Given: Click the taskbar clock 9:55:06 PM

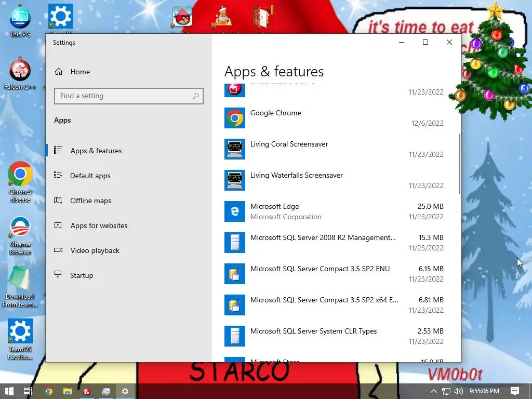Looking at the screenshot, I should pyautogui.click(x=484, y=391).
